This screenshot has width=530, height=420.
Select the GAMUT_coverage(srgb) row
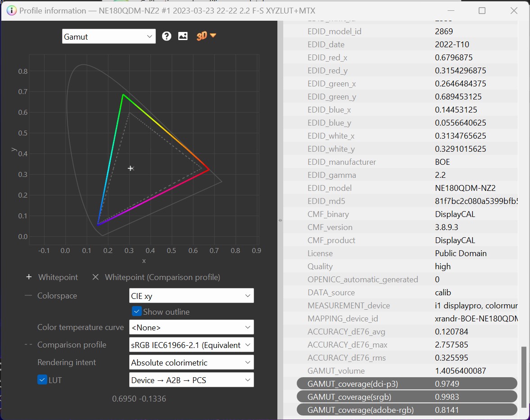407,397
